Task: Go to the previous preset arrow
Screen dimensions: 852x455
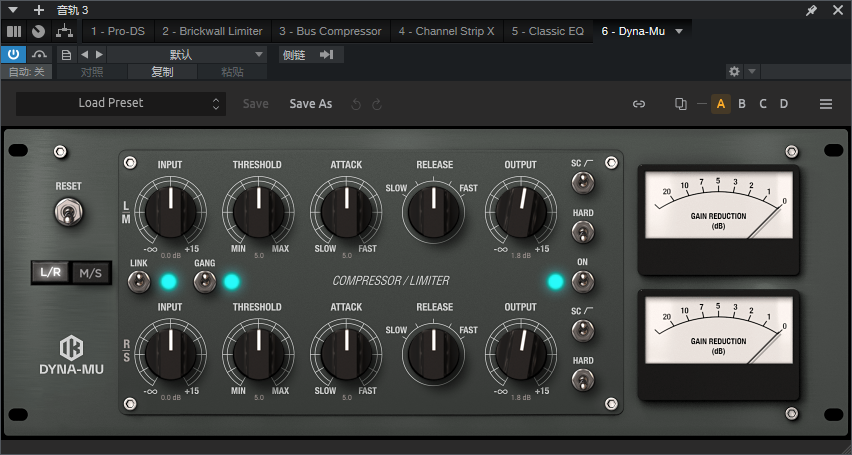Action: click(84, 54)
